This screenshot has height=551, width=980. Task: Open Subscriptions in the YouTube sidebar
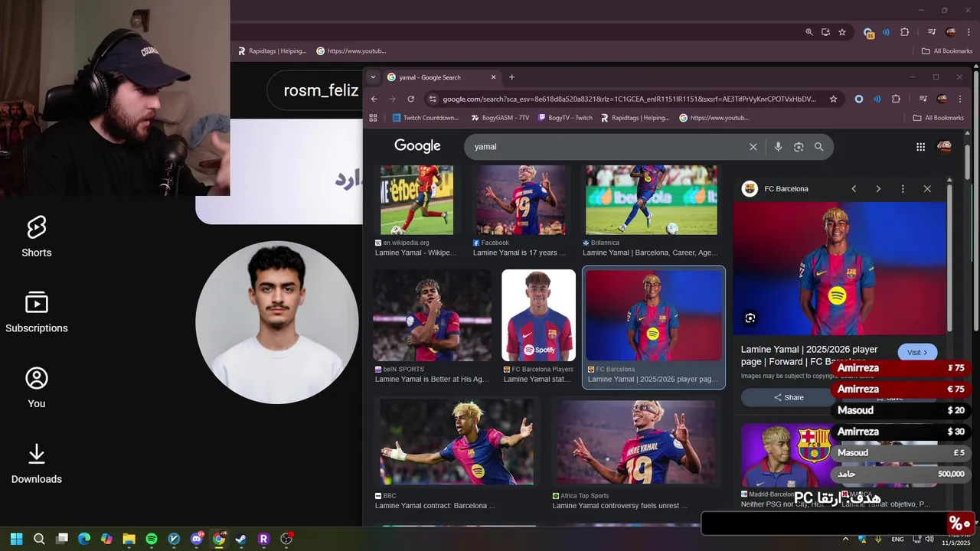[x=36, y=311]
